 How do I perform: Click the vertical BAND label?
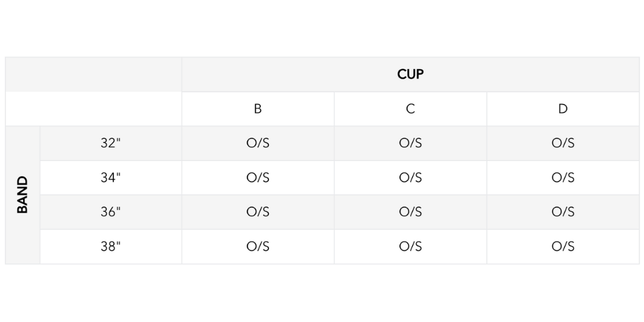click(x=23, y=194)
